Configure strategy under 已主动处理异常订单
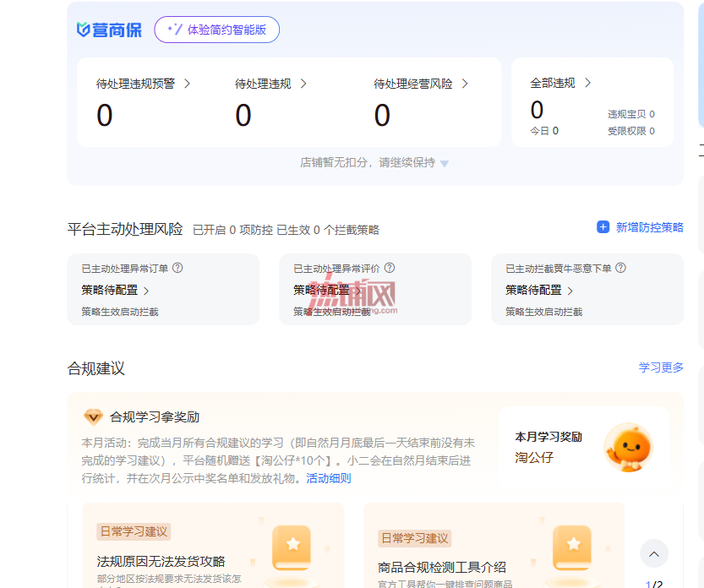The height and width of the screenshot is (588, 704). (115, 291)
